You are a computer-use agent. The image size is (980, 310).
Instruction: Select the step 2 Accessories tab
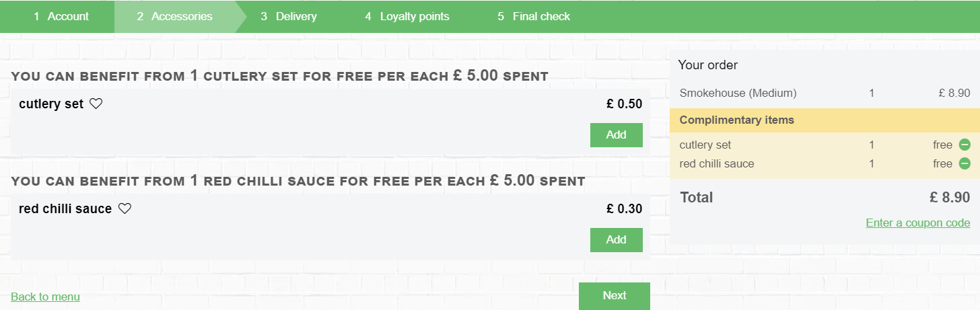point(175,16)
